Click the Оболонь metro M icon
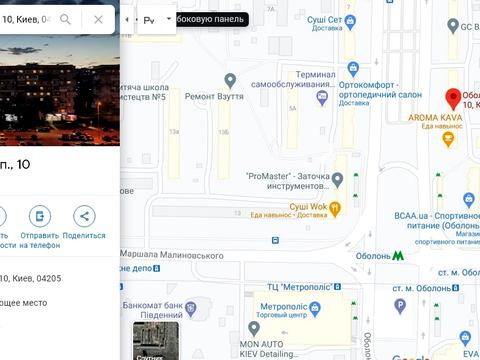The image size is (480, 360). point(398,256)
